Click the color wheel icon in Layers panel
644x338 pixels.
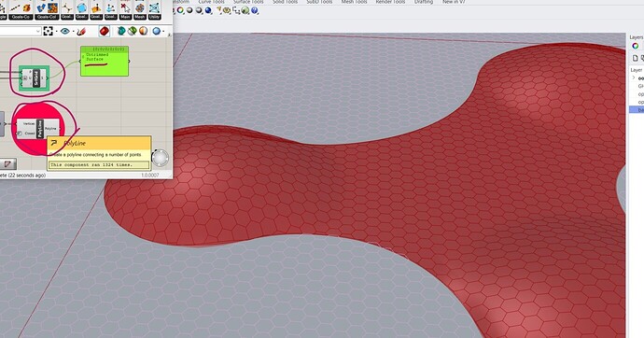coord(636,46)
